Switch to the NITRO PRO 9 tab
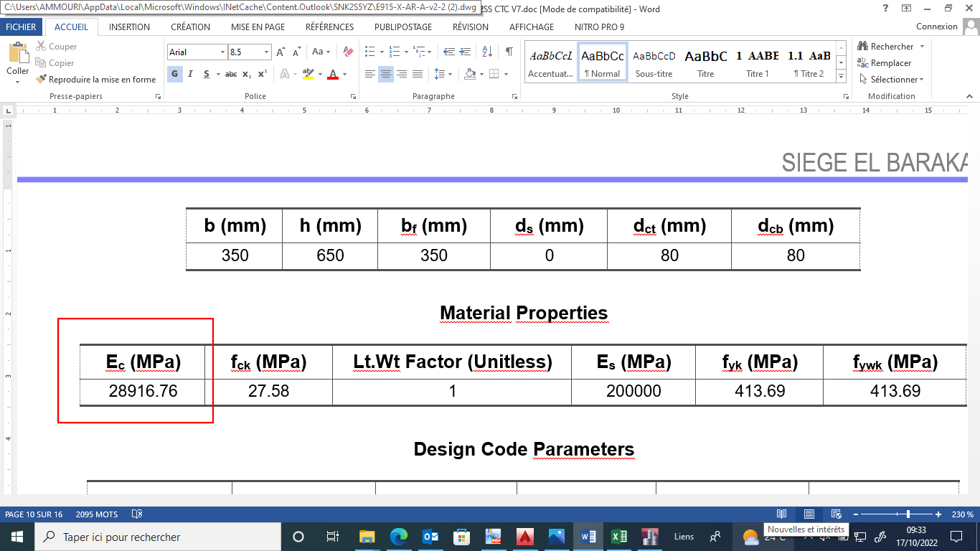This screenshot has height=551, width=980. click(599, 27)
